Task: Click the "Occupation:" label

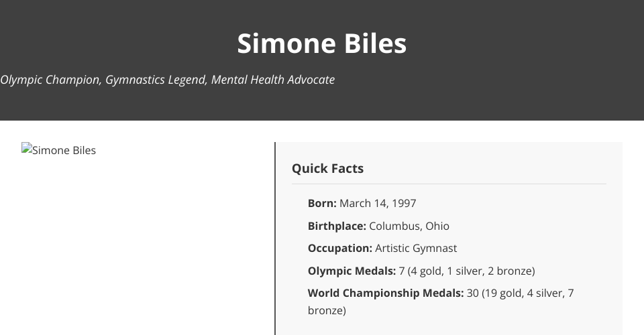Action: point(339,248)
